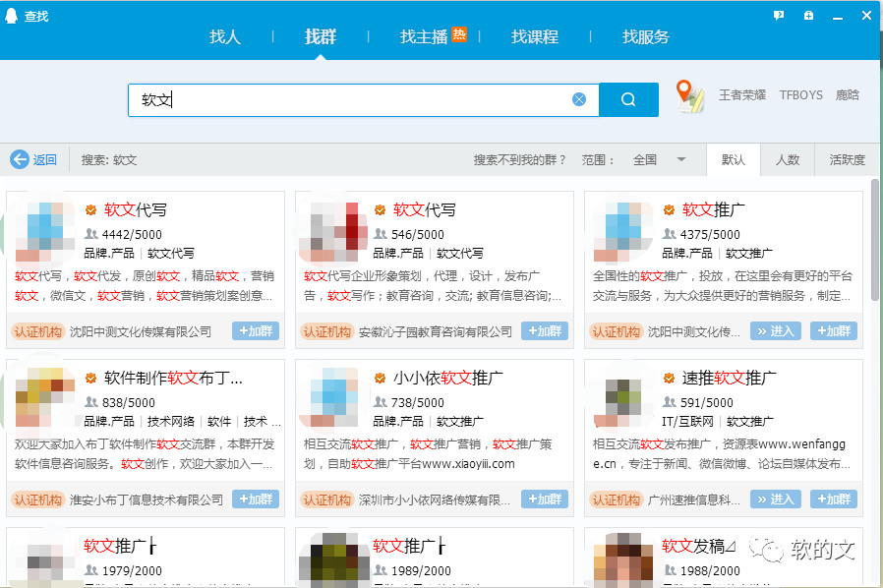The image size is (883, 588).
Task: Open the 软文发稿 group title
Action: (698, 546)
